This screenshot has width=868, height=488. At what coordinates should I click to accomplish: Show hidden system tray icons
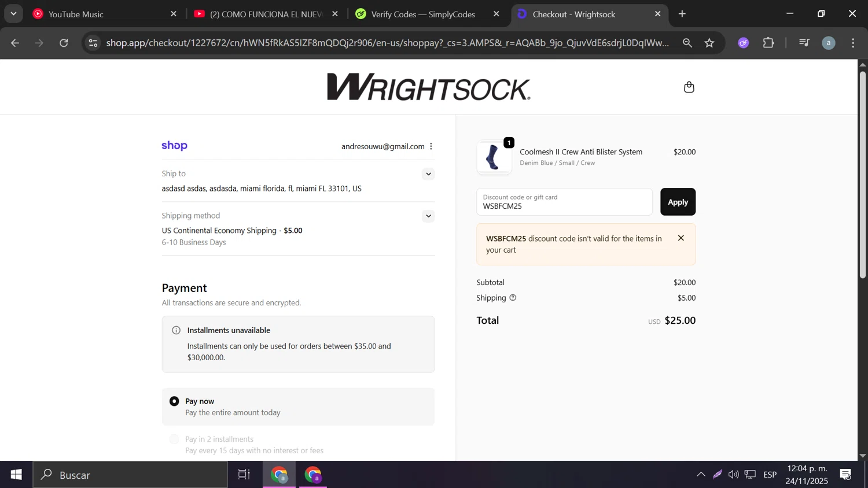coord(701,475)
